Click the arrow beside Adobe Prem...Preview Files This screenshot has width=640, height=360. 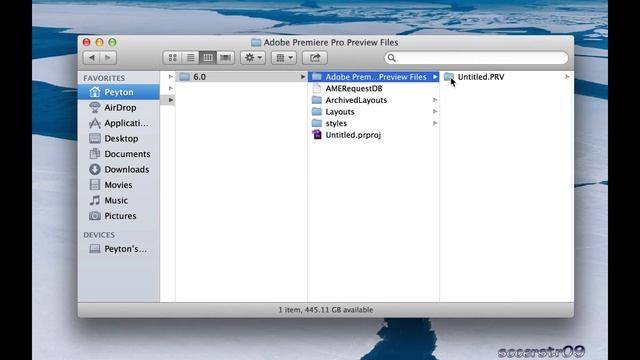(435, 77)
